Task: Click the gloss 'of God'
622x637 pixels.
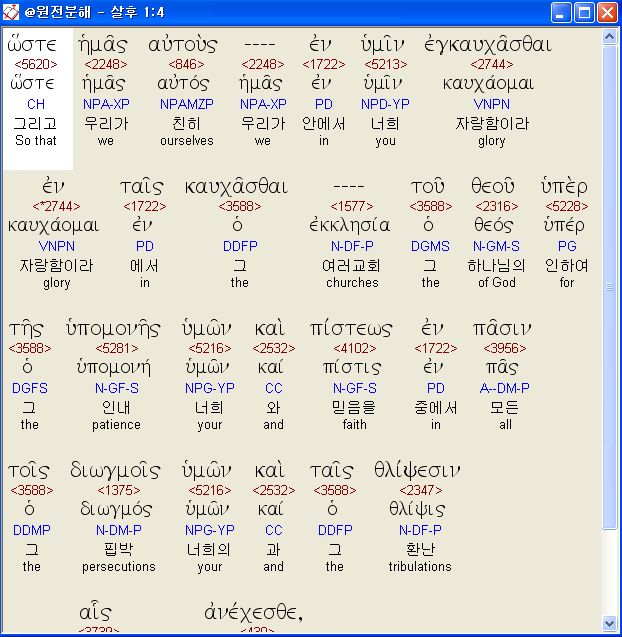Action: [497, 282]
